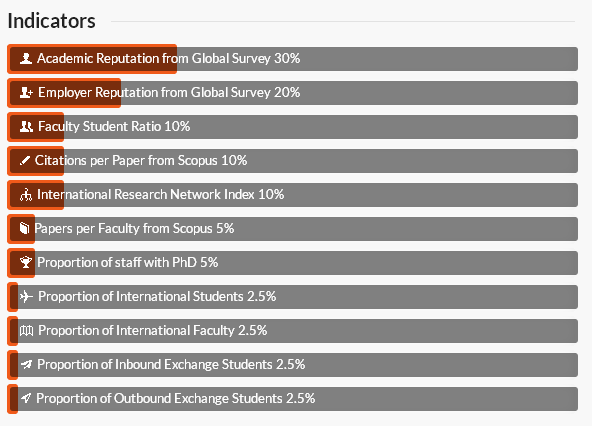Screen dimensions: 592x426
Task: Click the Faculty Student Ratio group icon
Action: pyautogui.click(x=26, y=127)
